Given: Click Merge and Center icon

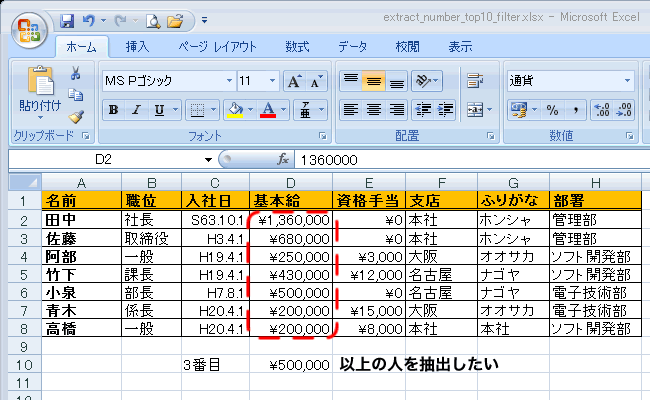Looking at the screenshot, I should pyautogui.click(x=475, y=110).
